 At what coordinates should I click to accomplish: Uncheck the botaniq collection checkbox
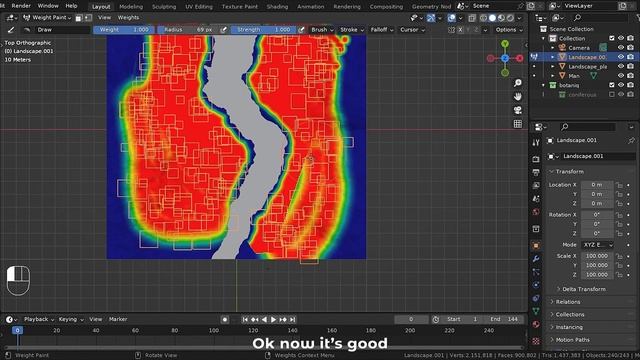pos(611,85)
